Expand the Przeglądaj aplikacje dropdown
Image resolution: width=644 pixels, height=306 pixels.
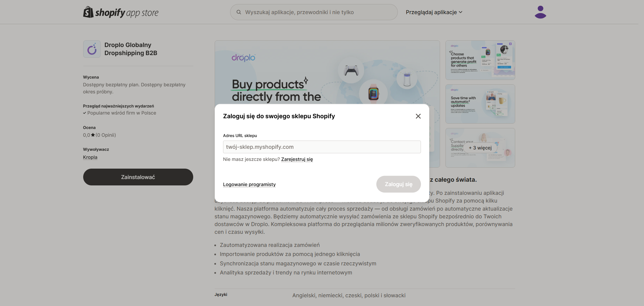coord(434,12)
